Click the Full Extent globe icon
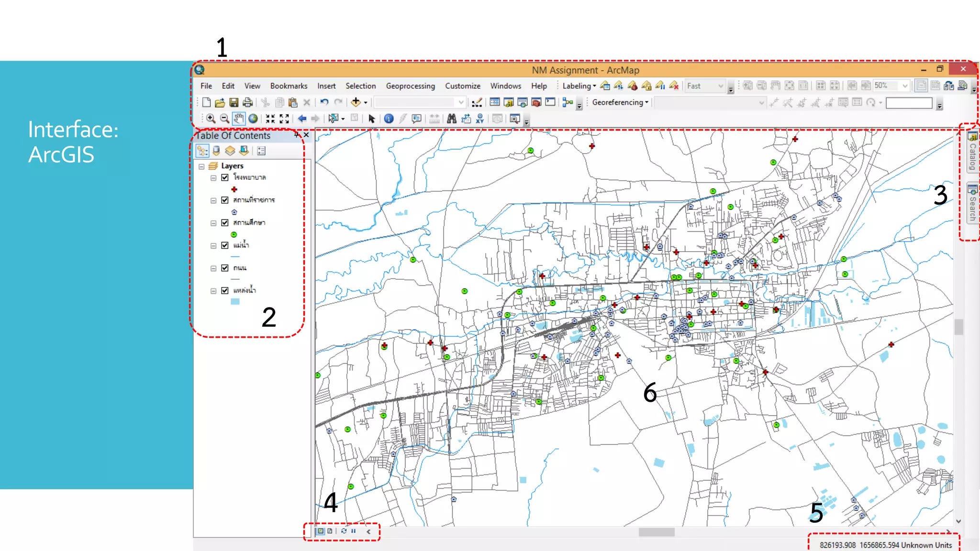980x551 pixels. pos(253,119)
